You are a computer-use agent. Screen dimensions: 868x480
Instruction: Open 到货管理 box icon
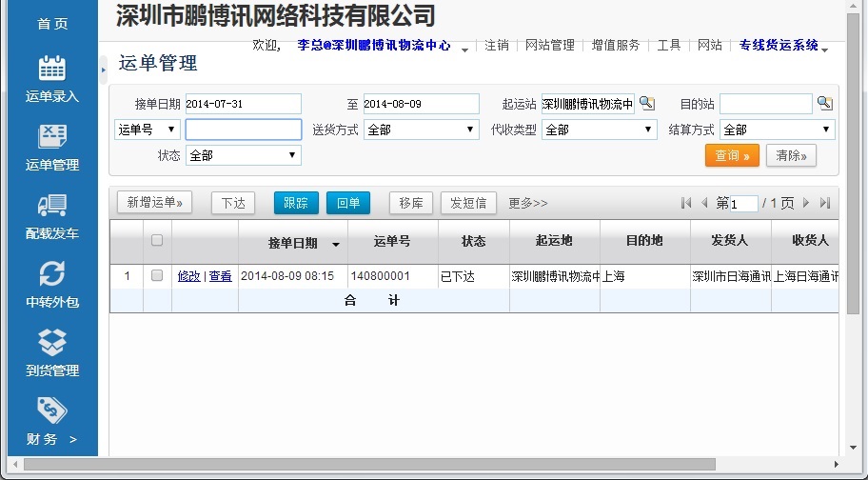[x=52, y=342]
